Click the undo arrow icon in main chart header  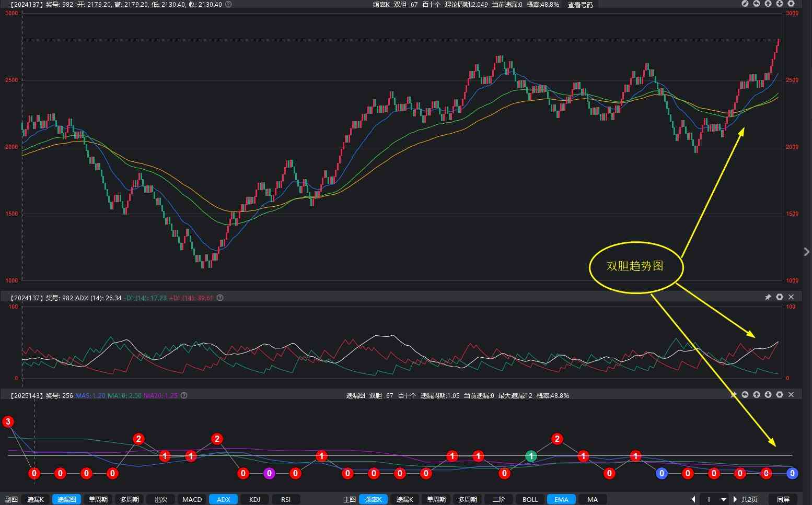point(757,4)
